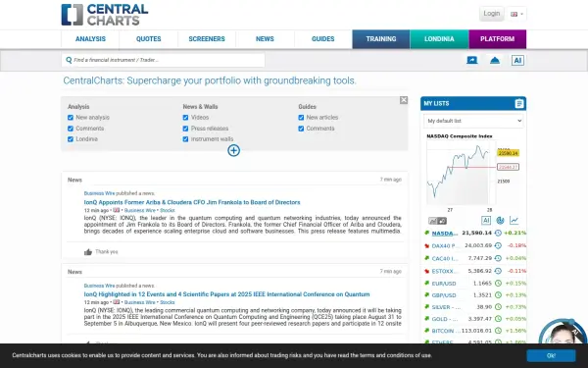
Task: Uncheck the Instrument walls checkbox
Action: (x=185, y=139)
